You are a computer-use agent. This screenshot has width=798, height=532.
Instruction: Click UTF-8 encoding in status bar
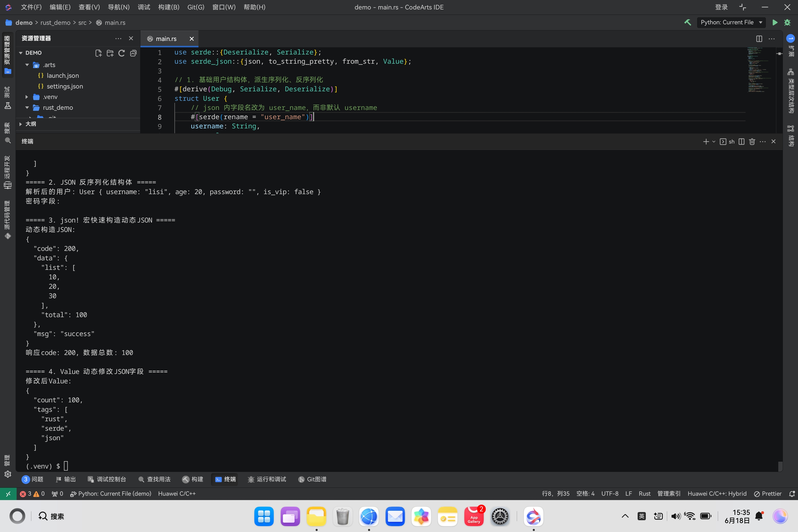610,494
